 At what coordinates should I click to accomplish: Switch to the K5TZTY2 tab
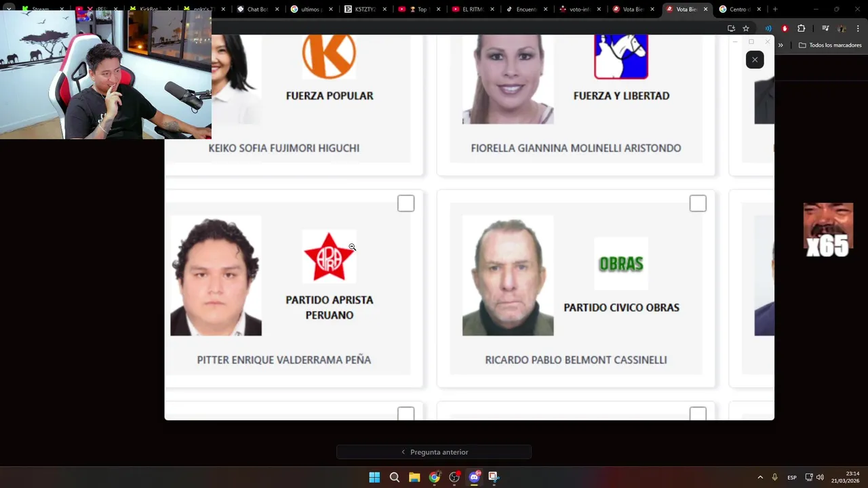point(364,9)
